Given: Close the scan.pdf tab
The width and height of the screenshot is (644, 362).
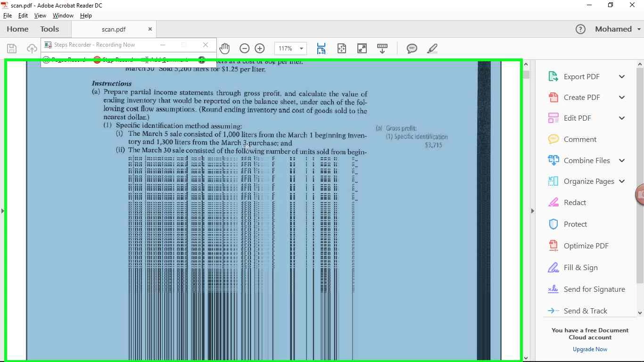Looking at the screenshot, I should (x=150, y=29).
